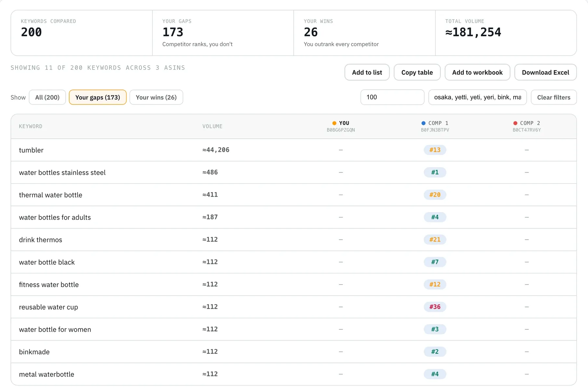Image resolution: width=588 pixels, height=388 pixels.
Task: Click the #20 rank badge
Action: (435, 195)
